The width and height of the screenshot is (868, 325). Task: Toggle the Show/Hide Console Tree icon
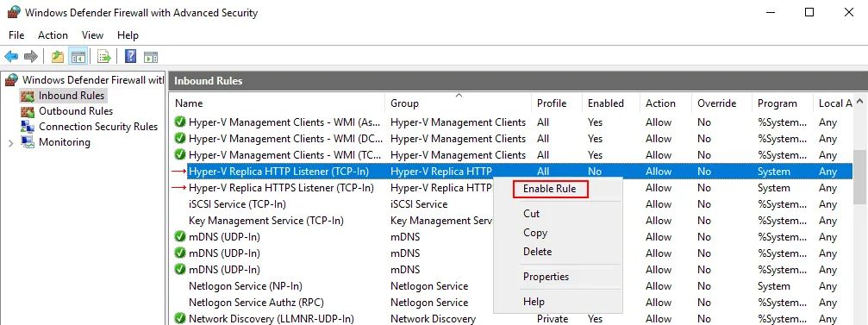click(x=78, y=56)
